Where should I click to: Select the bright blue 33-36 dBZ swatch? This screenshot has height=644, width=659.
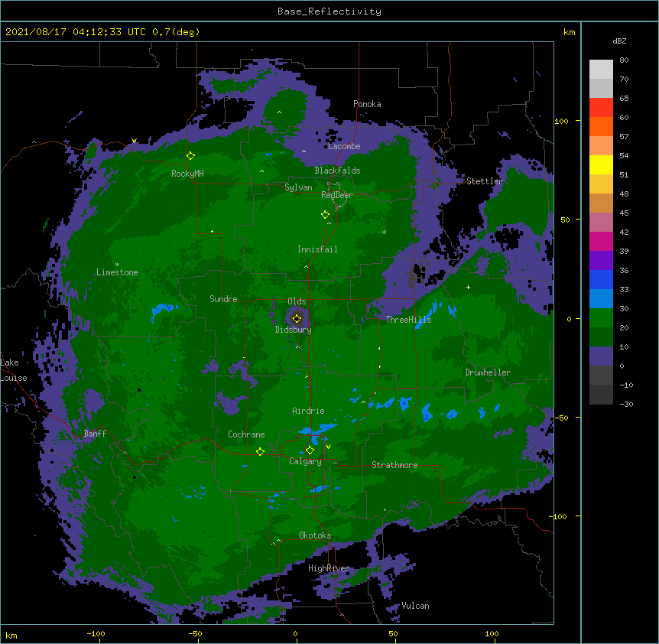(601, 280)
